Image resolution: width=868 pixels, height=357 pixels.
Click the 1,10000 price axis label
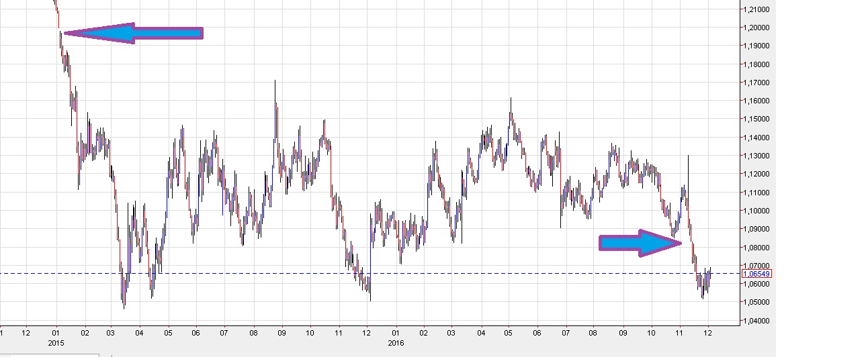(x=756, y=211)
